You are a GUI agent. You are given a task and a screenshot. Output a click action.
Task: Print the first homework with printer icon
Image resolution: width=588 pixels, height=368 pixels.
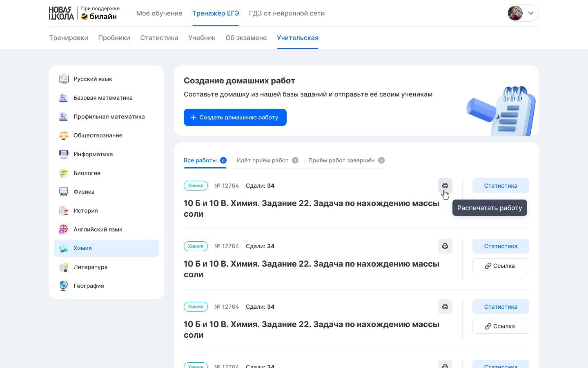[445, 186]
